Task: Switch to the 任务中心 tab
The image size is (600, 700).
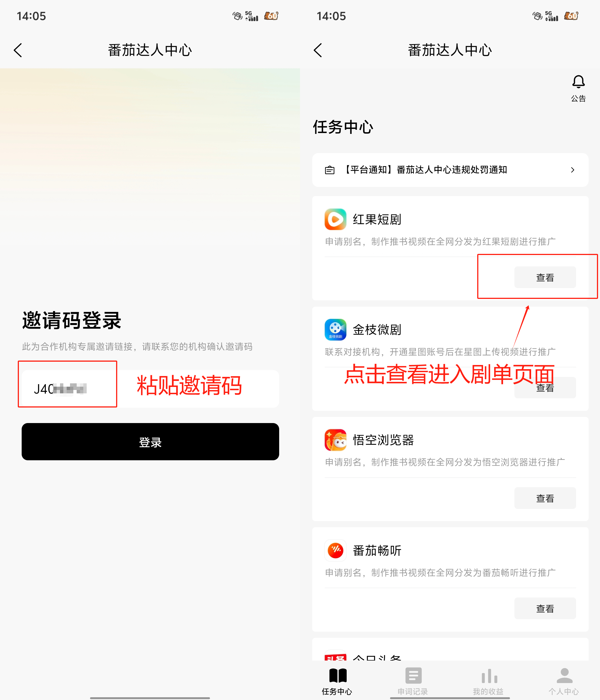Action: (337, 681)
